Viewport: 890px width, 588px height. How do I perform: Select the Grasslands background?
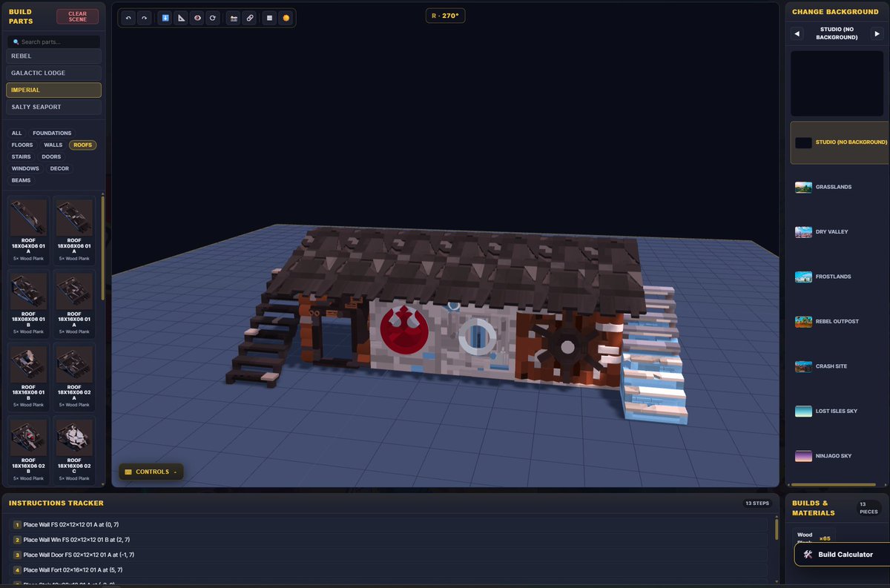(840, 187)
